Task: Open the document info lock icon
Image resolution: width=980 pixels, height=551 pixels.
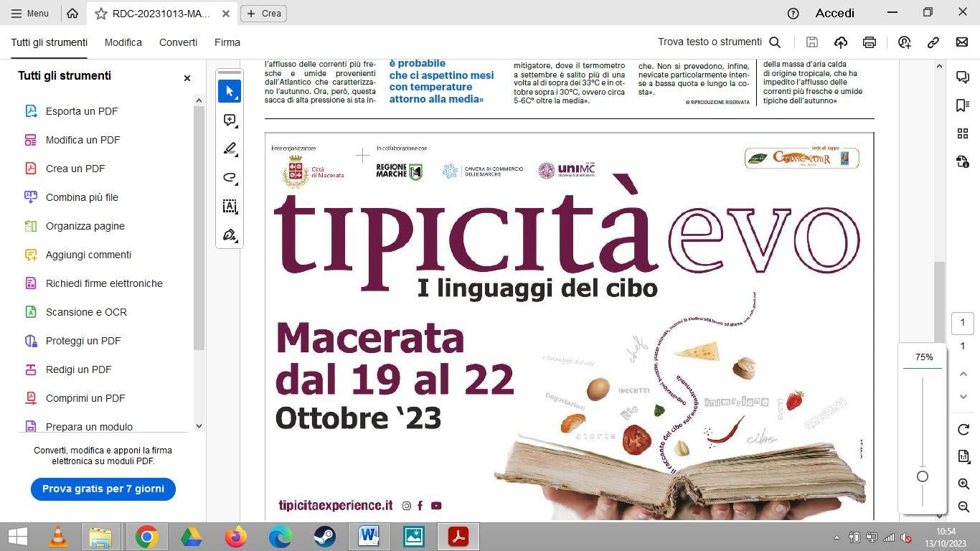Action: (963, 161)
